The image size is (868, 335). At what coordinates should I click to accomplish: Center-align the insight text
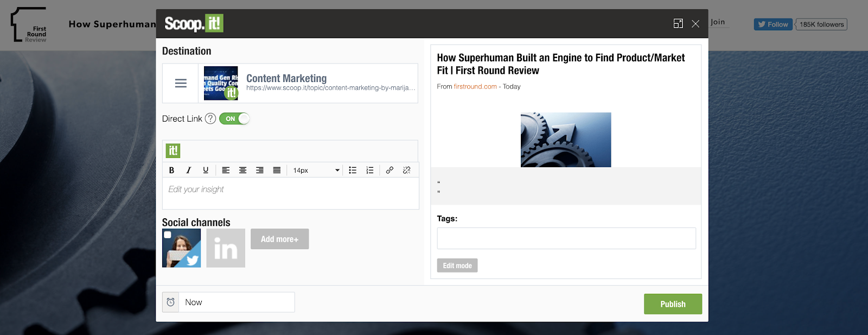(243, 170)
